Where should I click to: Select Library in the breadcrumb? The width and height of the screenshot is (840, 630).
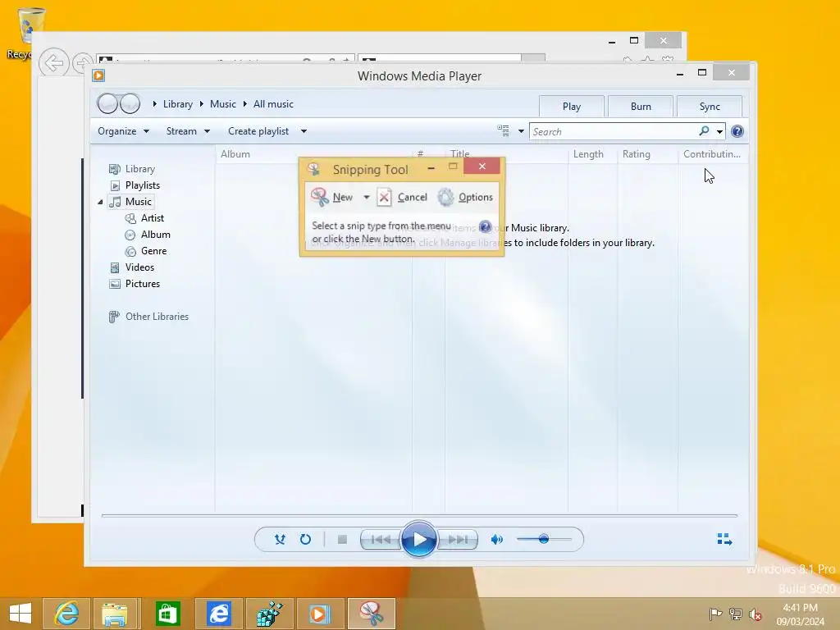click(x=178, y=104)
